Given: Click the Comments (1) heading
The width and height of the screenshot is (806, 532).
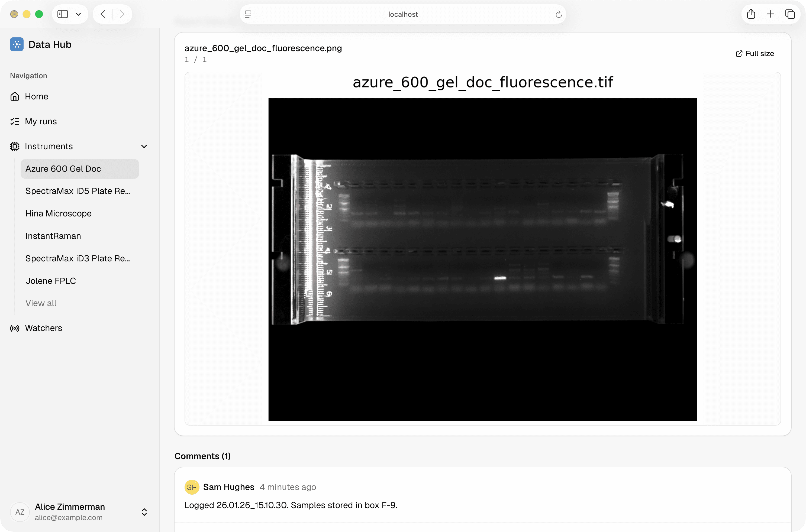Looking at the screenshot, I should (203, 456).
